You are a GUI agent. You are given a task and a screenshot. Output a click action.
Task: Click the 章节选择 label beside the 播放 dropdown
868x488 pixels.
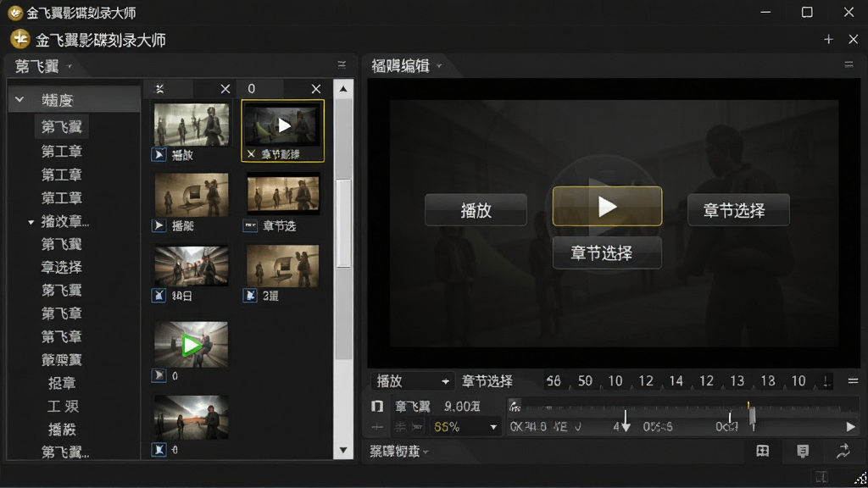487,381
